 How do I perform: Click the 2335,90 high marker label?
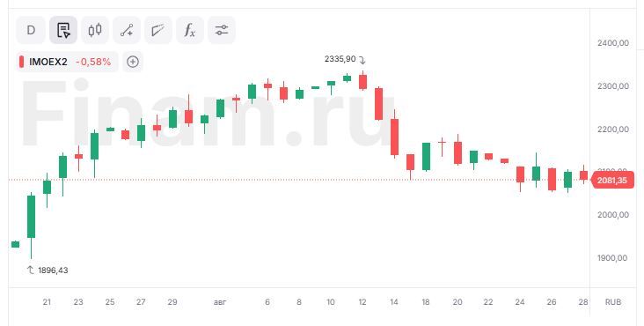click(340, 59)
